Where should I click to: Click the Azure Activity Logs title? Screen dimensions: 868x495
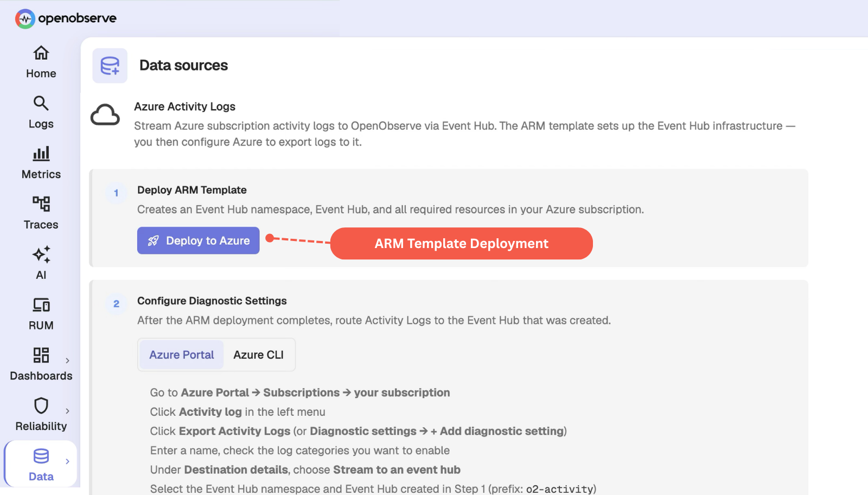pyautogui.click(x=185, y=106)
